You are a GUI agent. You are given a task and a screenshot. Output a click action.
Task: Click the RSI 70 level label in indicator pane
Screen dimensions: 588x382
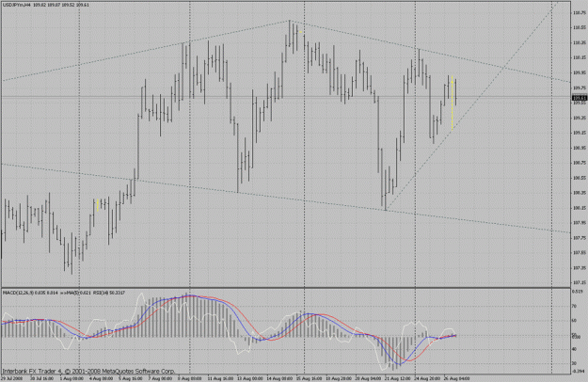[574, 307]
